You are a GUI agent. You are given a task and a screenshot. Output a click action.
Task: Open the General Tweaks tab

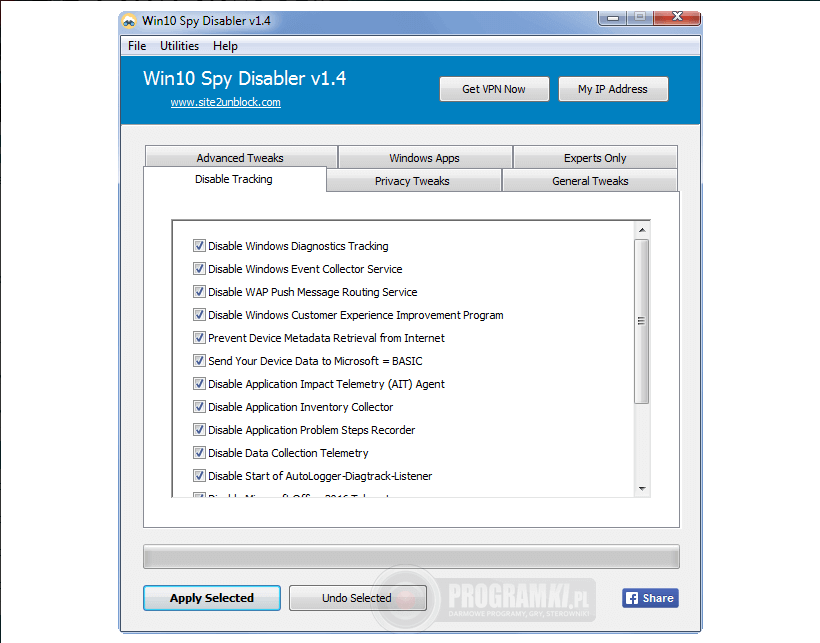point(590,181)
